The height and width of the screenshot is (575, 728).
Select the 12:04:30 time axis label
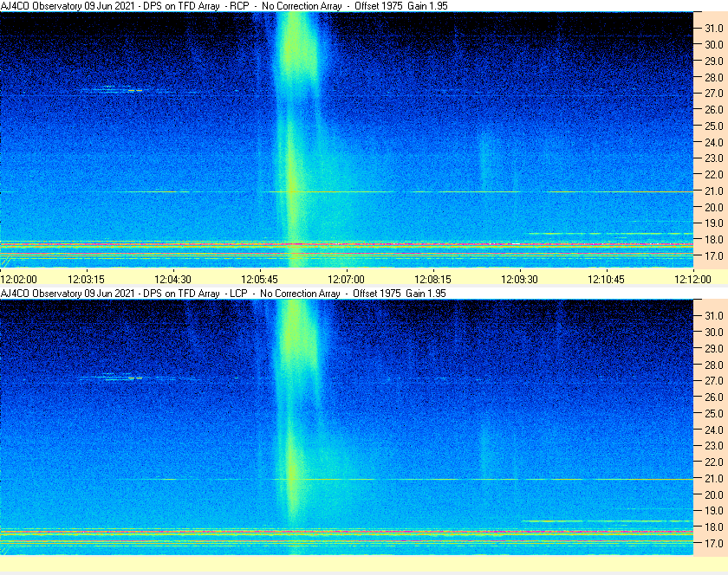pos(172,280)
